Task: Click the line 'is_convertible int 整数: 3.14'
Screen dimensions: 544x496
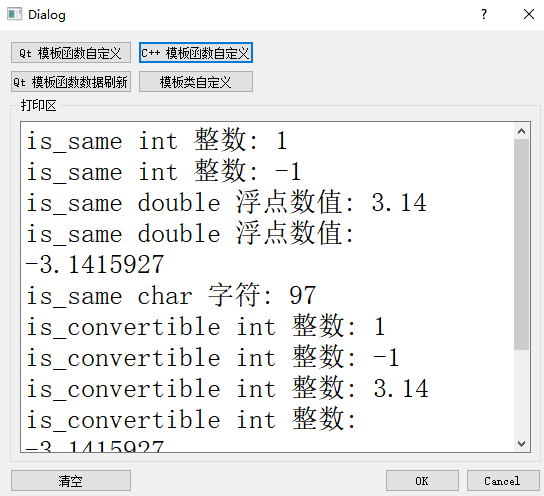Action: pyautogui.click(x=228, y=389)
